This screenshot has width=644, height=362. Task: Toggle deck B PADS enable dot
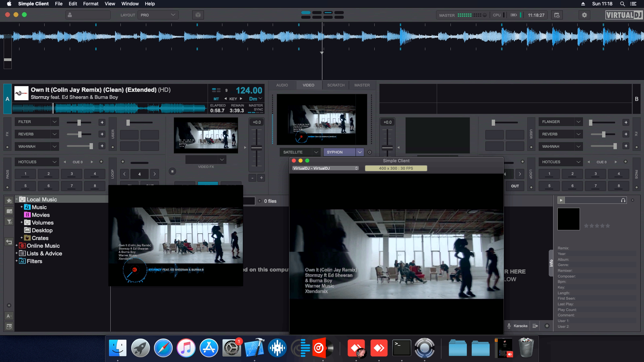coord(636,187)
